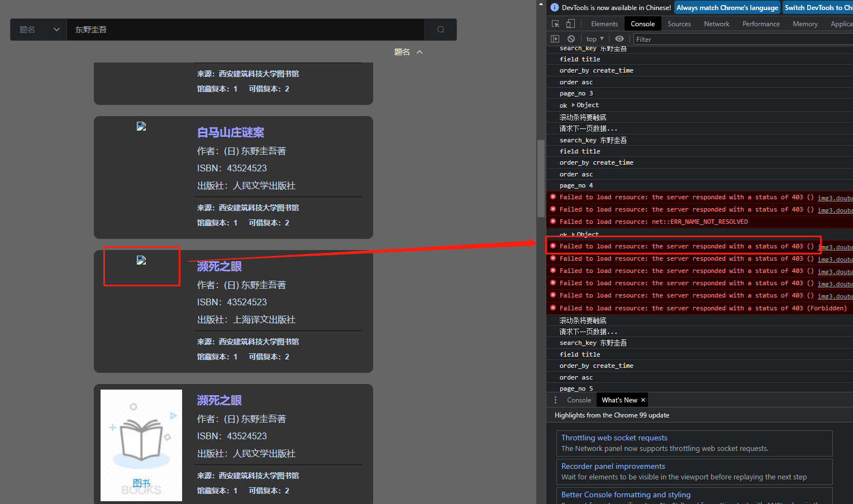
Task: Select the inspect element tool
Action: tap(555, 23)
